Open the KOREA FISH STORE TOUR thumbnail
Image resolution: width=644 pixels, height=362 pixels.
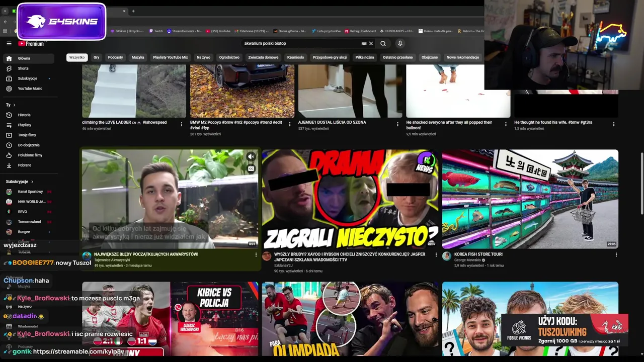pos(530,199)
